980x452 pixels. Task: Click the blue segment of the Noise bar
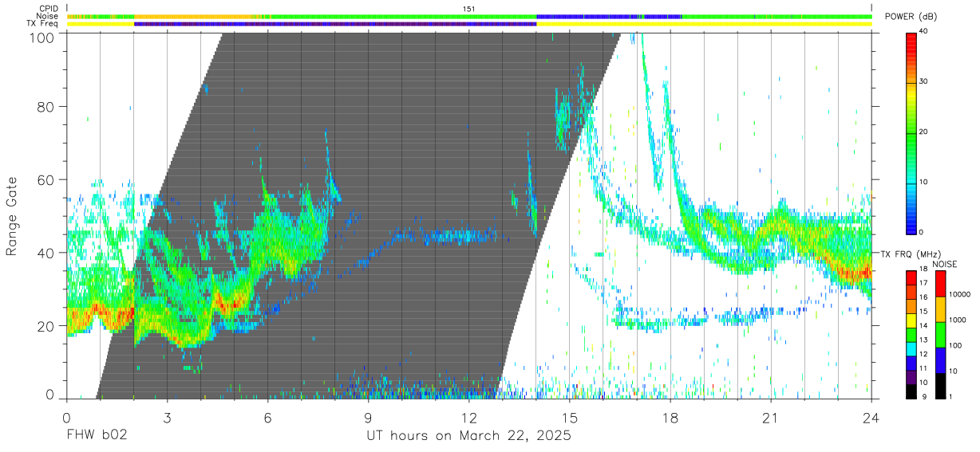609,16
